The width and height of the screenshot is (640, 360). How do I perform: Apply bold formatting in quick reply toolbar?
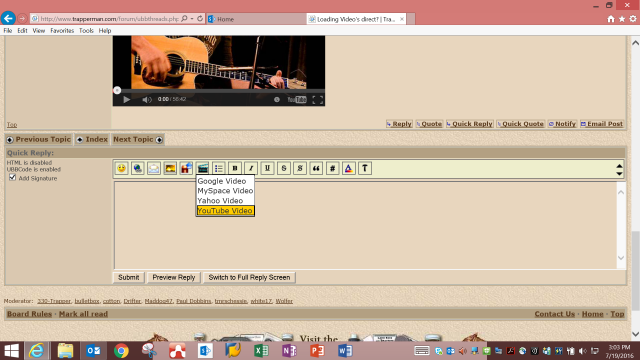click(x=235, y=168)
